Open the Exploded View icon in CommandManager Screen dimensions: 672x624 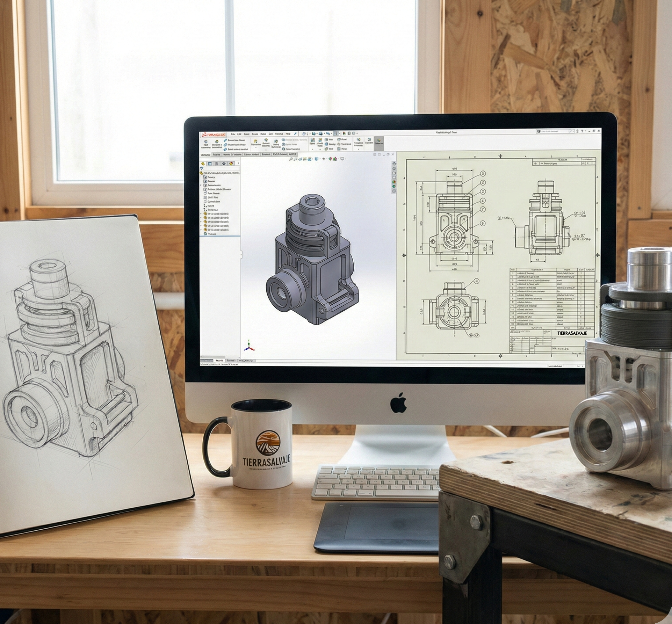point(369,142)
